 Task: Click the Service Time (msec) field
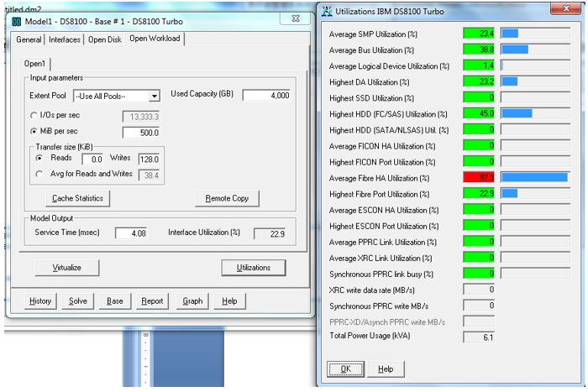[131, 233]
